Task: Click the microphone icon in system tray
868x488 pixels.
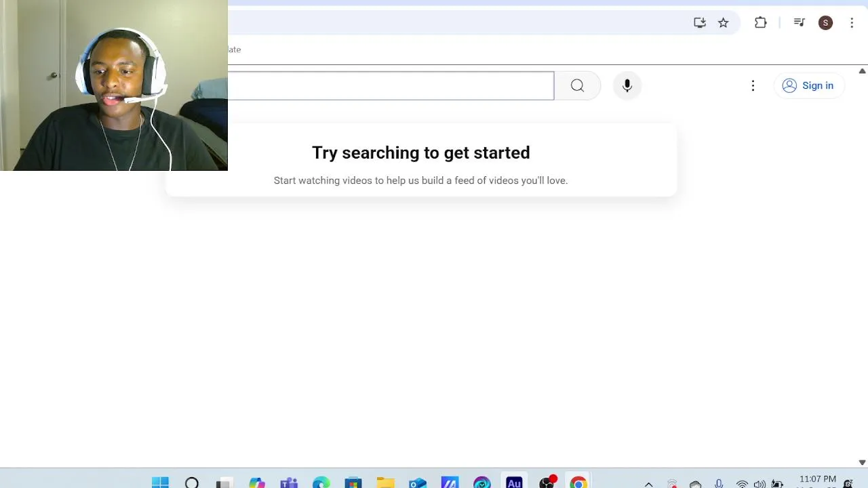Action: (x=719, y=484)
